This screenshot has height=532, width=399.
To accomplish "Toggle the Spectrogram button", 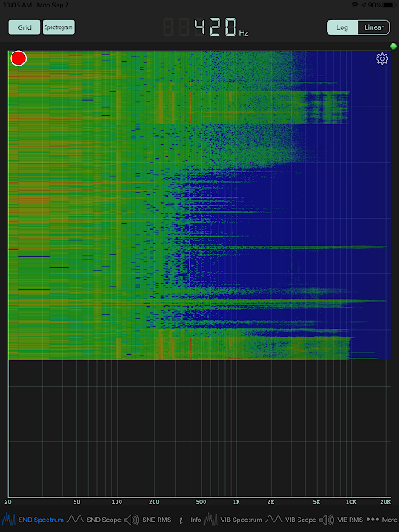I will pyautogui.click(x=59, y=27).
